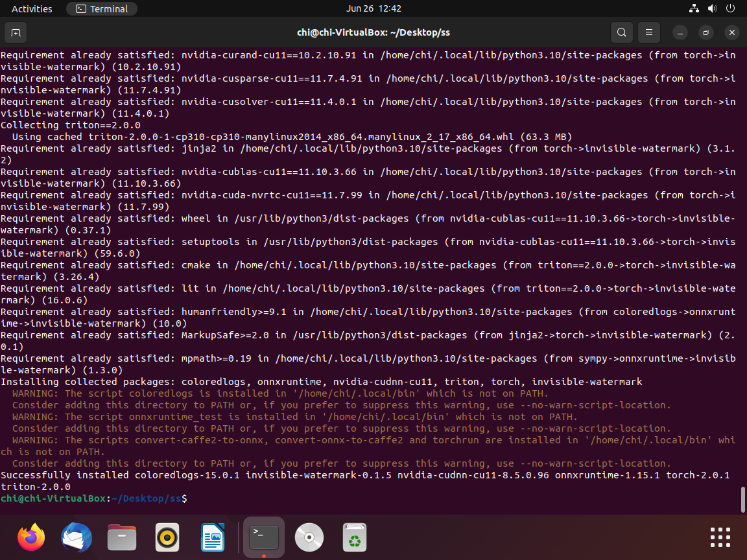
Task: Open the Files manager from the dock
Action: click(122, 537)
